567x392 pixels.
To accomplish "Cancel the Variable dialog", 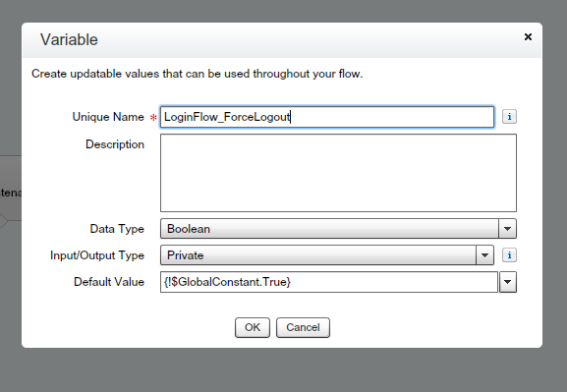I will click(303, 327).
